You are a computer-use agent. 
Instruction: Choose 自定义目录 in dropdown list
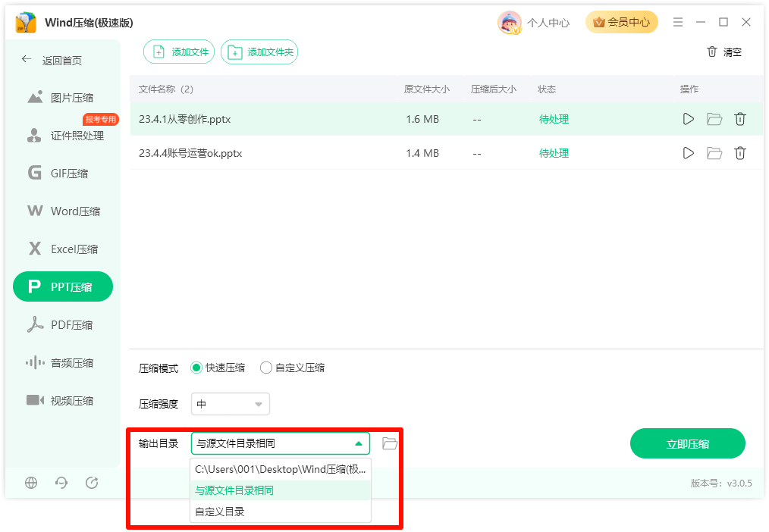pyautogui.click(x=280, y=512)
